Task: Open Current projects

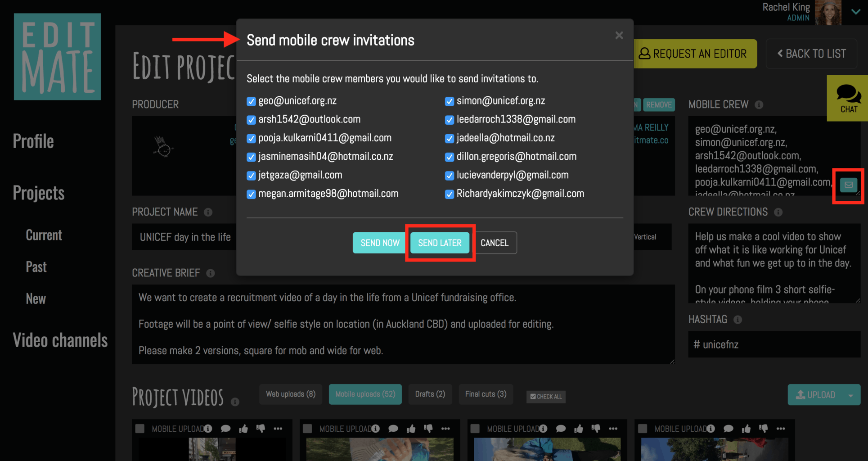Action: pos(44,235)
